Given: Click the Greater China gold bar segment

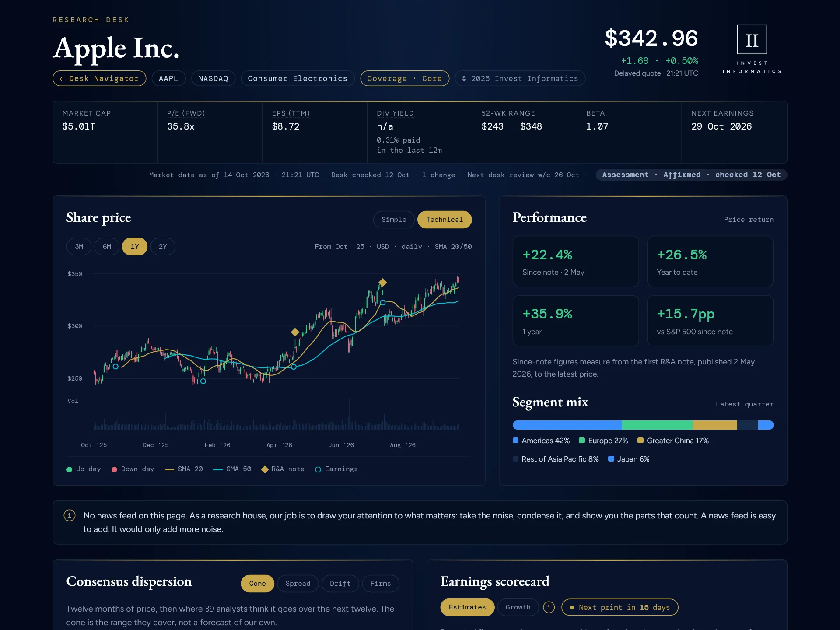Looking at the screenshot, I should click(715, 425).
